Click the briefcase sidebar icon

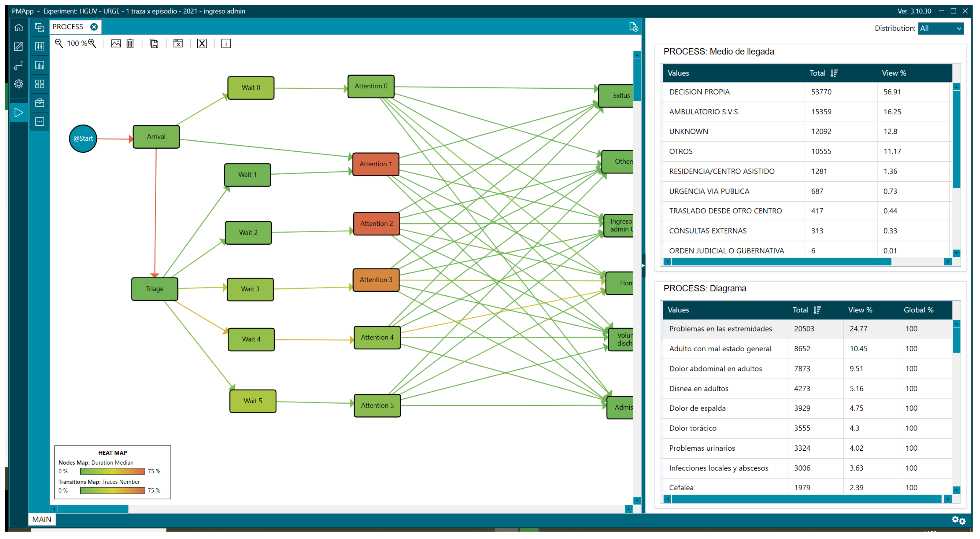[40, 103]
